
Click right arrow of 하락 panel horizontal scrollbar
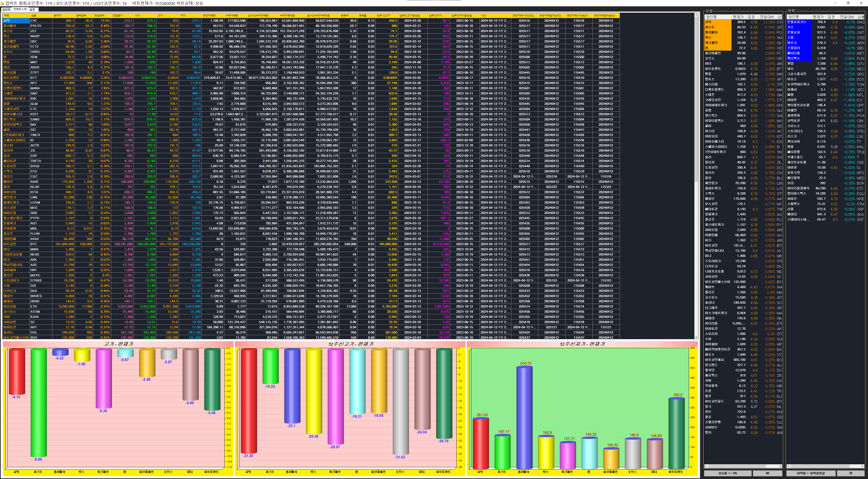862,466
